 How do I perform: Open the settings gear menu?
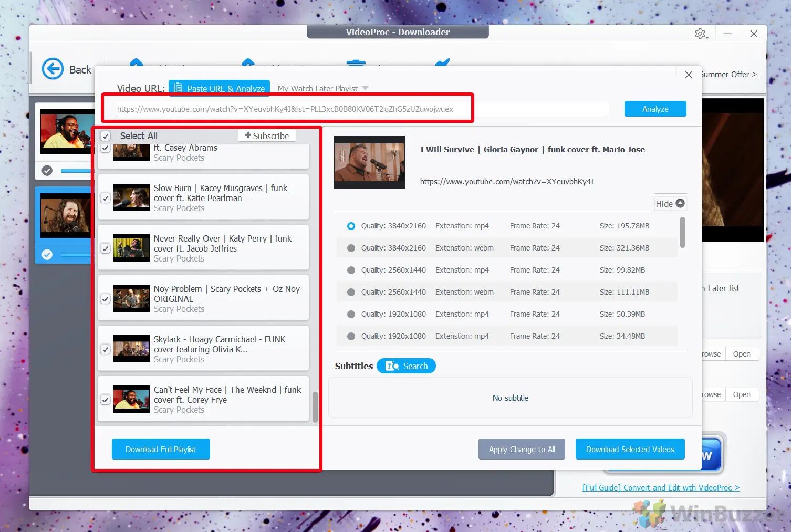pos(701,34)
